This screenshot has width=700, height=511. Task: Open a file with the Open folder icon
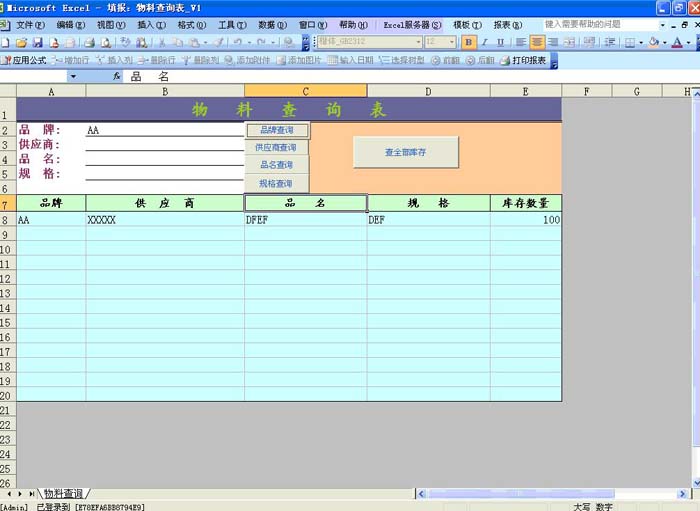[x=21, y=43]
